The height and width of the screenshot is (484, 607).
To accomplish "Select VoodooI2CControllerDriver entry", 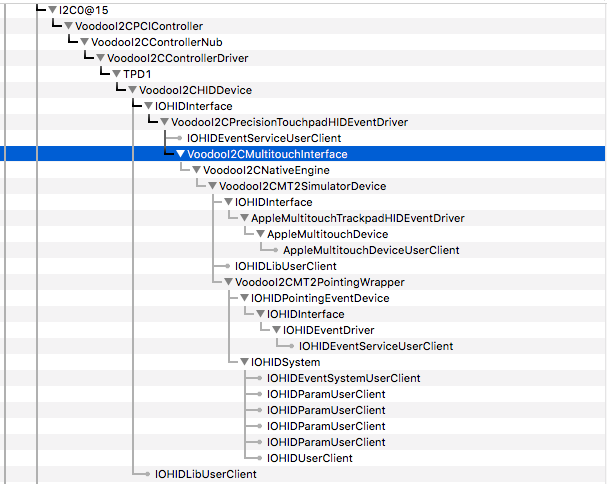I will (178, 58).
